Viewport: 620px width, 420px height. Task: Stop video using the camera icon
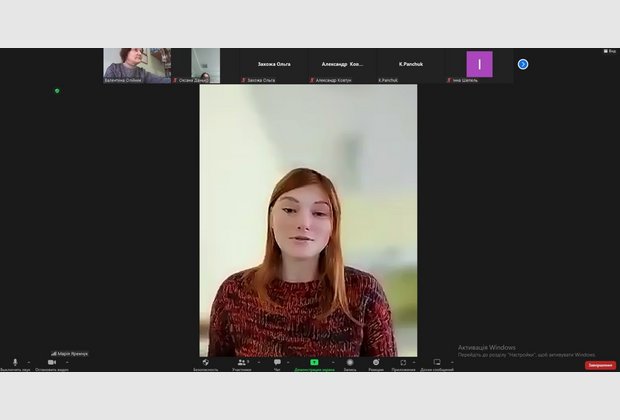[x=51, y=362]
